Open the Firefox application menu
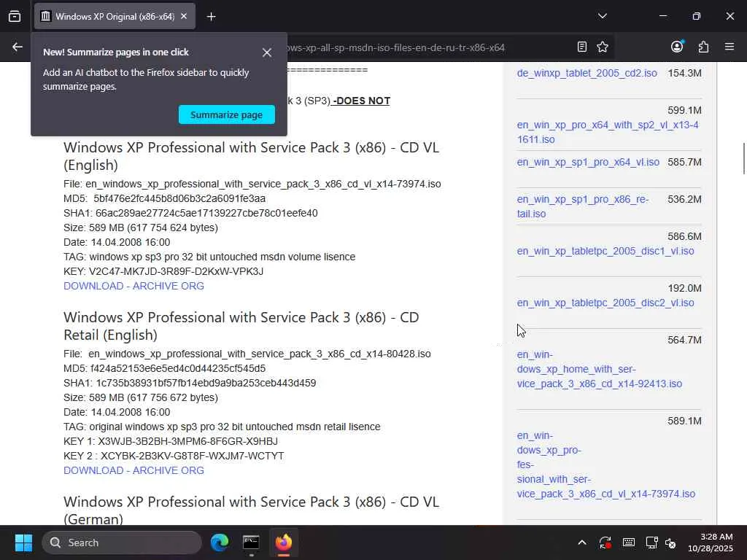 point(729,47)
